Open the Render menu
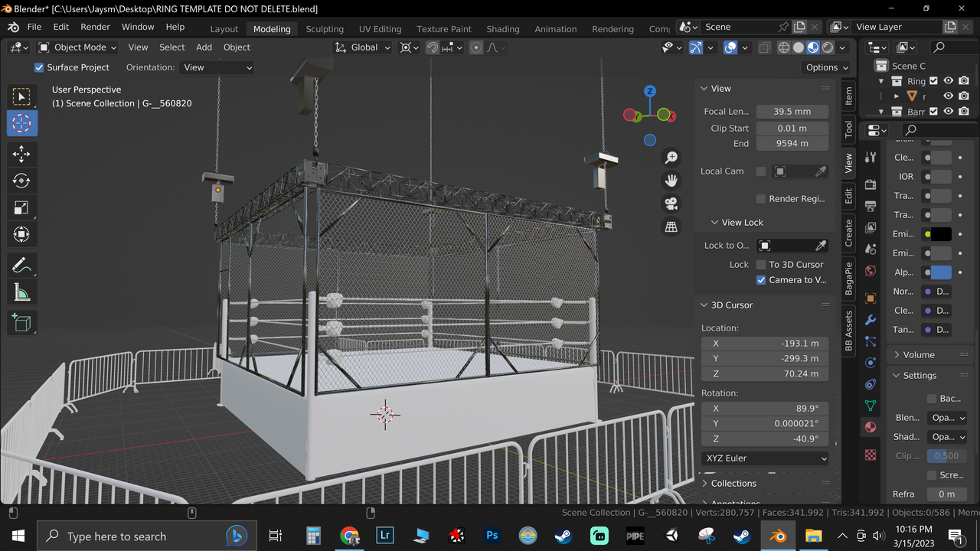 (95, 27)
